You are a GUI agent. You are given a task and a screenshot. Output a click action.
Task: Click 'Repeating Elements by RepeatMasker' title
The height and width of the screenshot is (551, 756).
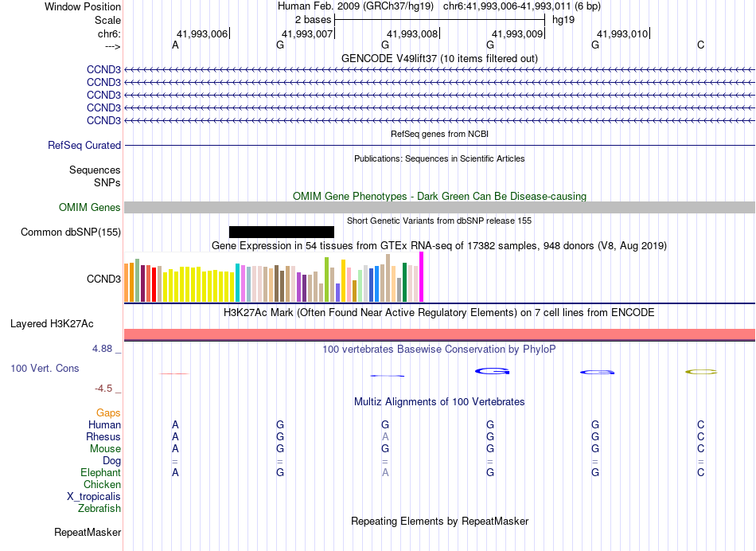click(439, 521)
